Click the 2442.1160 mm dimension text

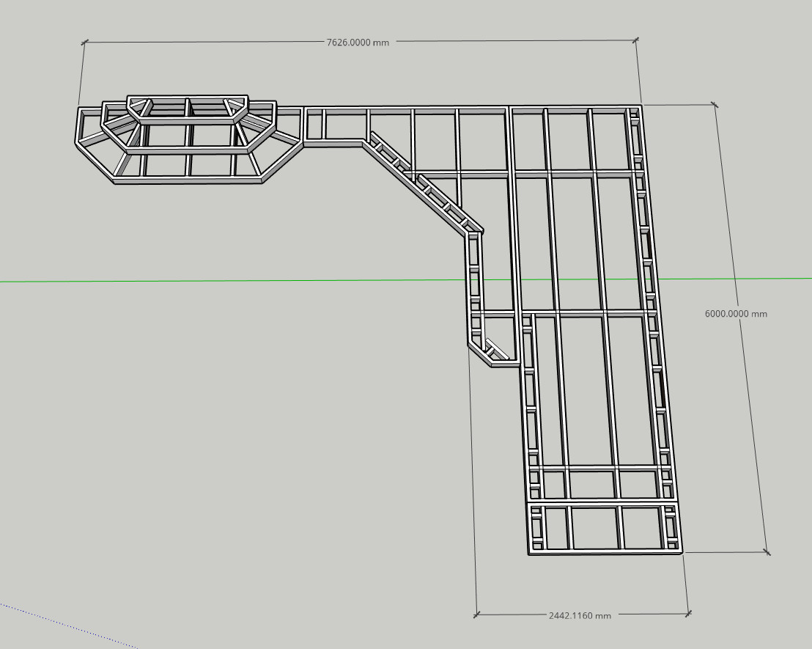pos(580,615)
